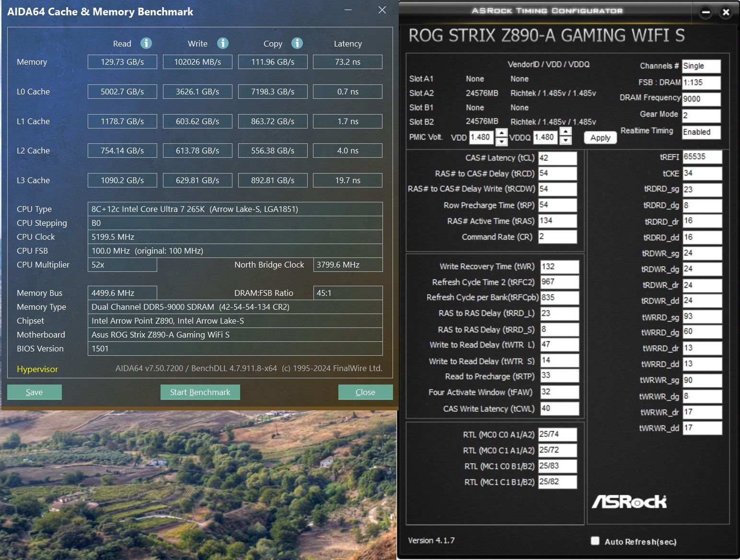Click the tRDWR_dd value field
This screenshot has width=740, height=560.
coord(702,301)
